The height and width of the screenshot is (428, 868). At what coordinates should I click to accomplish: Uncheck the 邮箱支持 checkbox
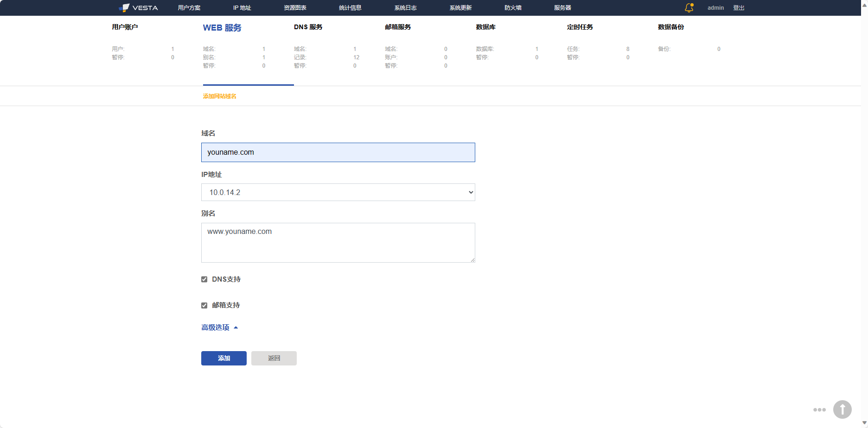(x=204, y=305)
